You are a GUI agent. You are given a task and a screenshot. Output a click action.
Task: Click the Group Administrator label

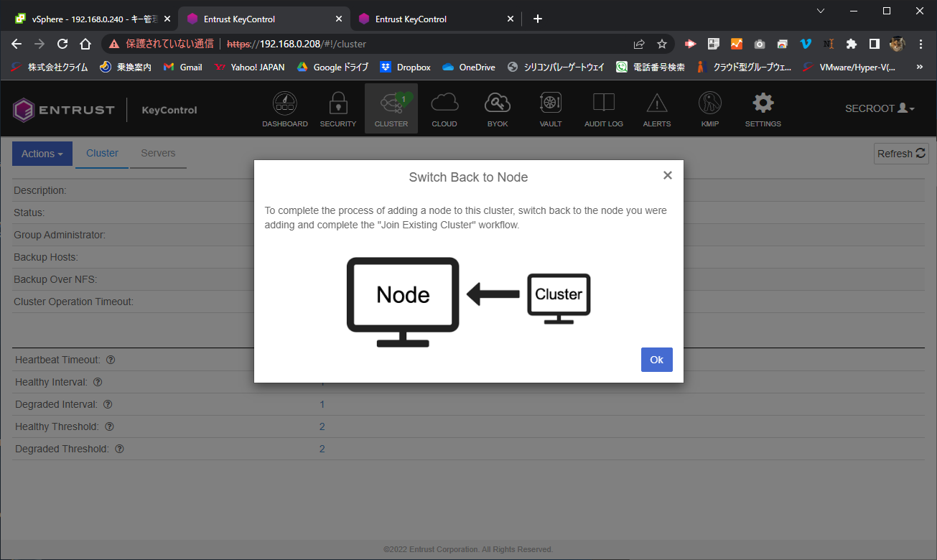(60, 235)
